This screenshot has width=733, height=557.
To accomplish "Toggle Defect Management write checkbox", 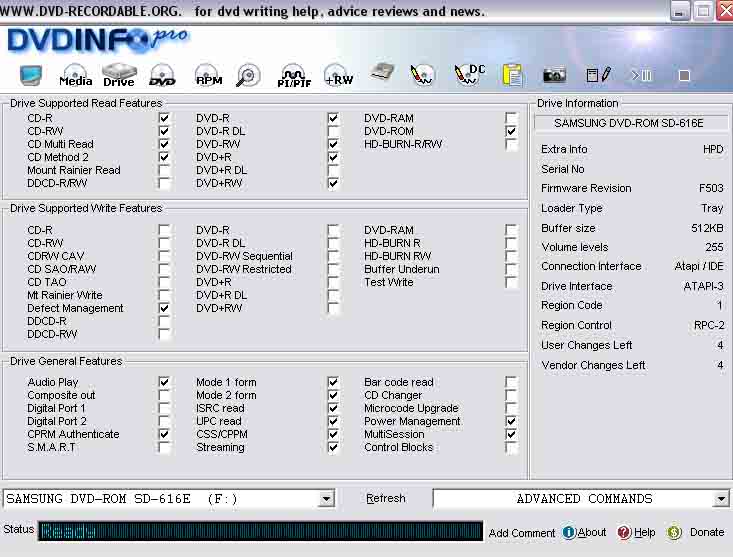I will point(164,308).
